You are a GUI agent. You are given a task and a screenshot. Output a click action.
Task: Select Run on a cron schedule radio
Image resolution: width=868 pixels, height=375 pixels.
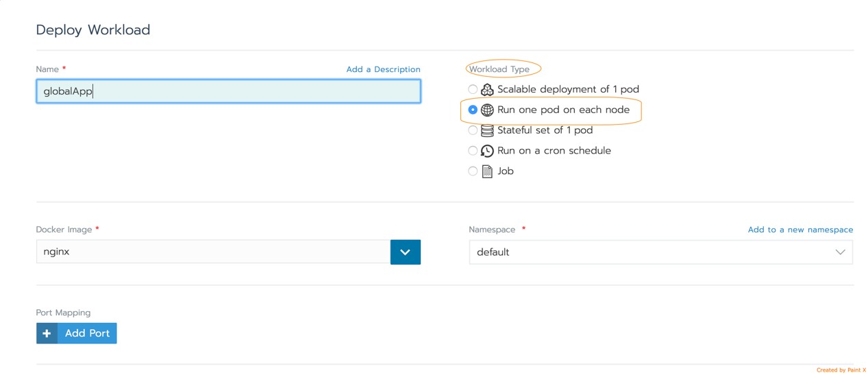tap(473, 151)
